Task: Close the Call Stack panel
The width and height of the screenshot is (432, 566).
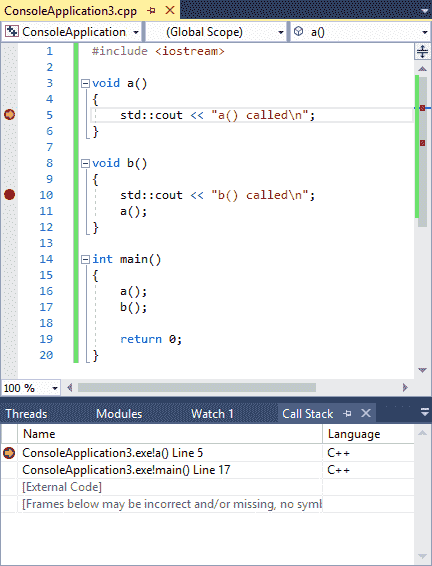Action: pyautogui.click(x=366, y=413)
